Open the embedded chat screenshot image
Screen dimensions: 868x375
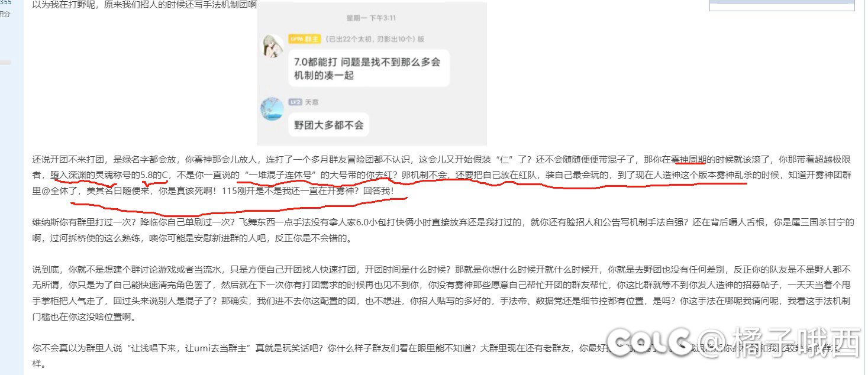[372, 74]
